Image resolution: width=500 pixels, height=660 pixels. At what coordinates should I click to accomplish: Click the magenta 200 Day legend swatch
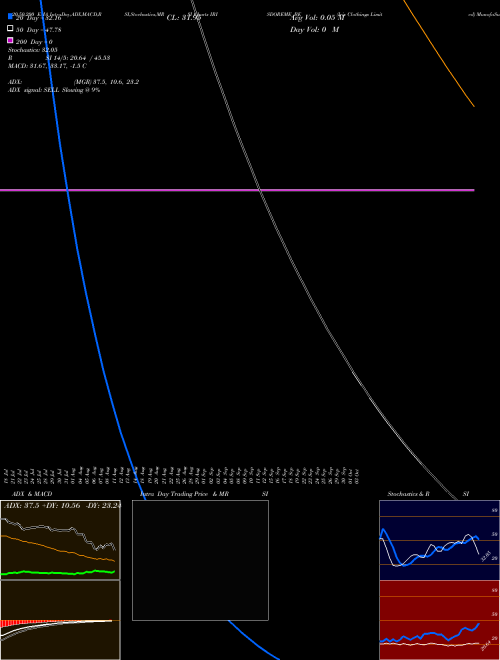tap(10, 40)
